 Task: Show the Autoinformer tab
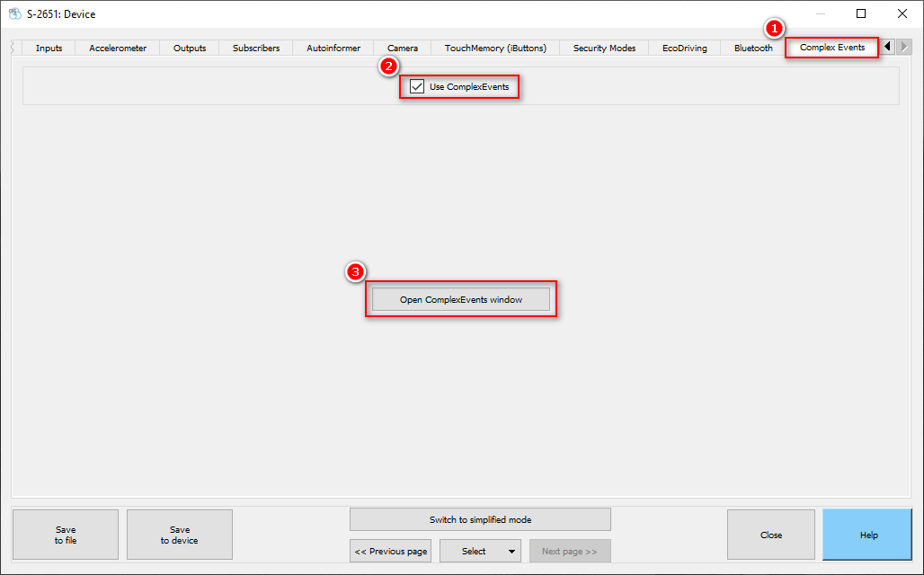[333, 49]
